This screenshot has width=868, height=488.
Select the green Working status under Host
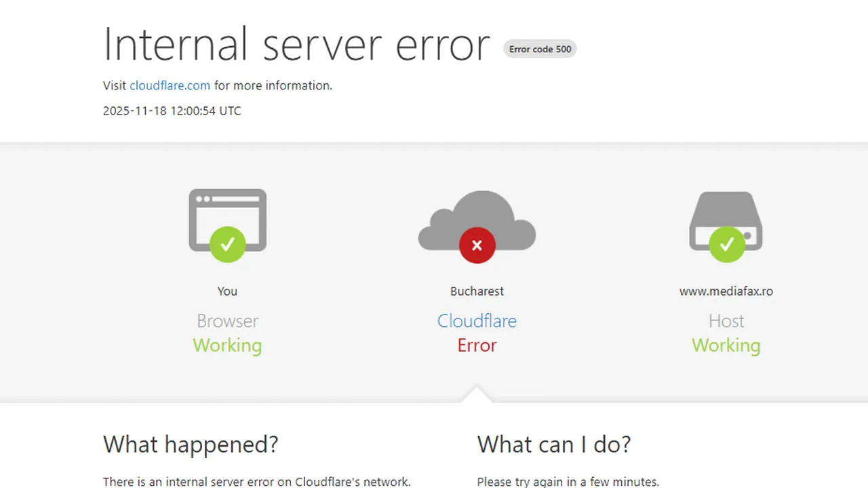click(x=726, y=345)
